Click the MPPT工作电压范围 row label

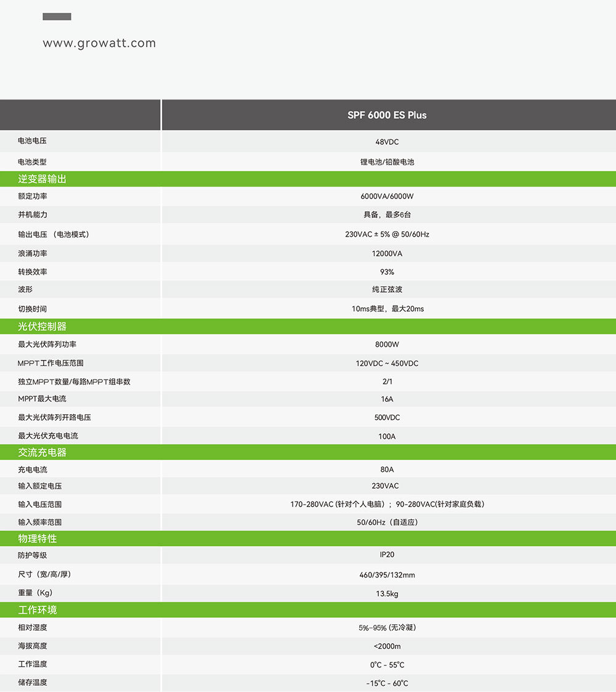(x=51, y=363)
